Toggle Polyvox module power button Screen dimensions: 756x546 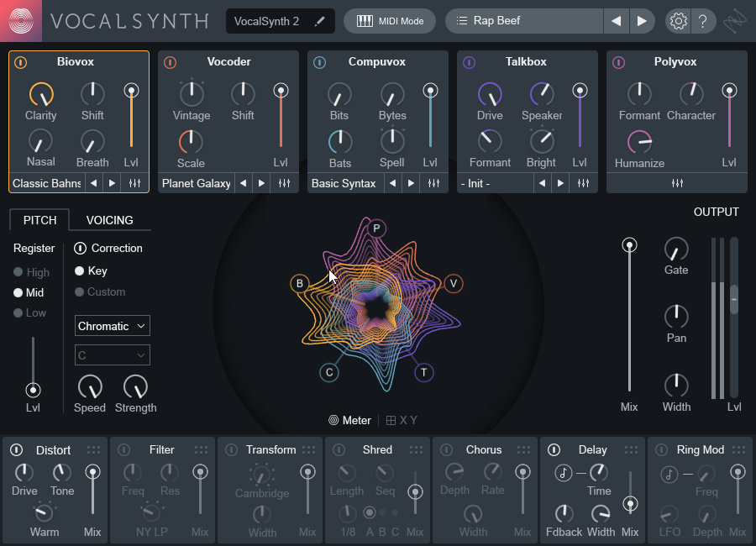click(618, 62)
